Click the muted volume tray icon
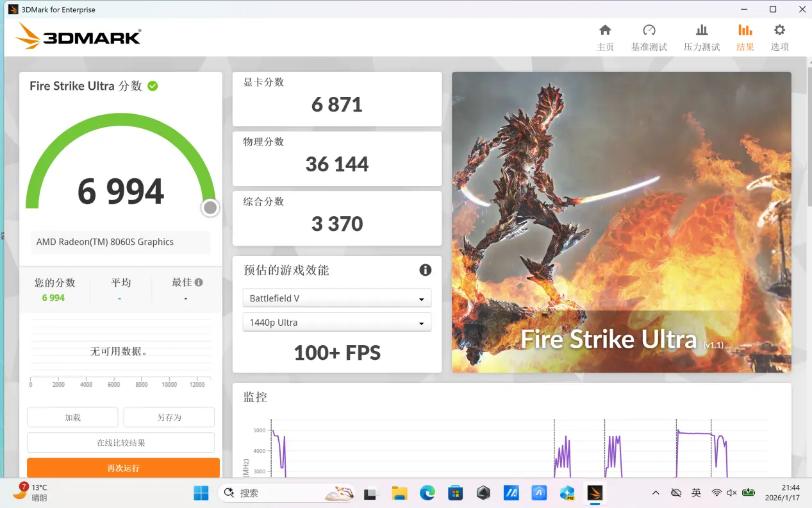The image size is (812, 508). [x=732, y=493]
